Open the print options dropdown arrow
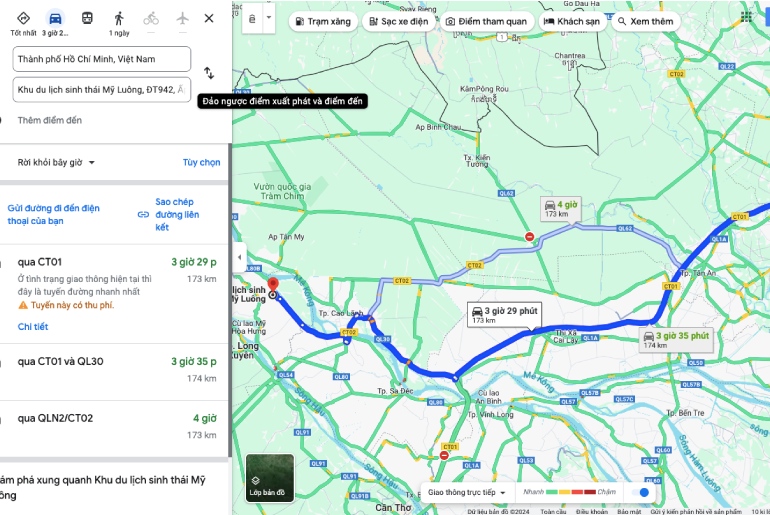Viewport: 770px width, 515px height. click(x=268, y=19)
